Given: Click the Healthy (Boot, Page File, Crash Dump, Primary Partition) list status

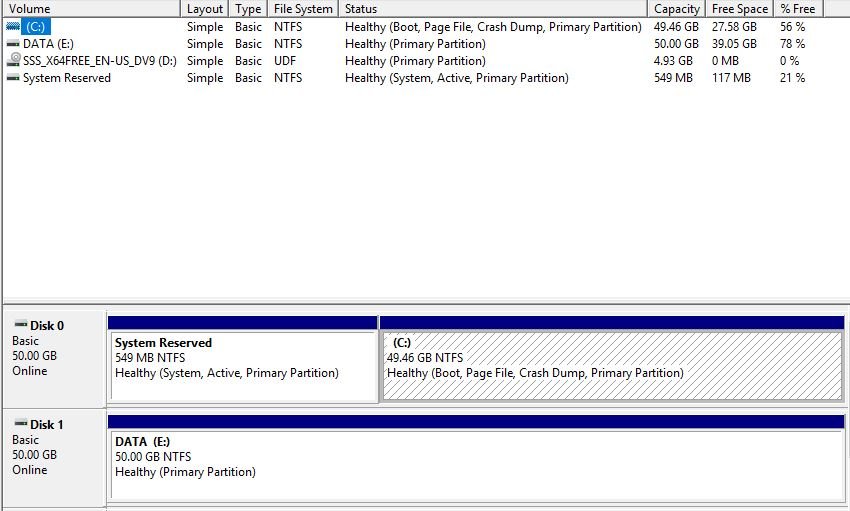Looking at the screenshot, I should [493, 27].
